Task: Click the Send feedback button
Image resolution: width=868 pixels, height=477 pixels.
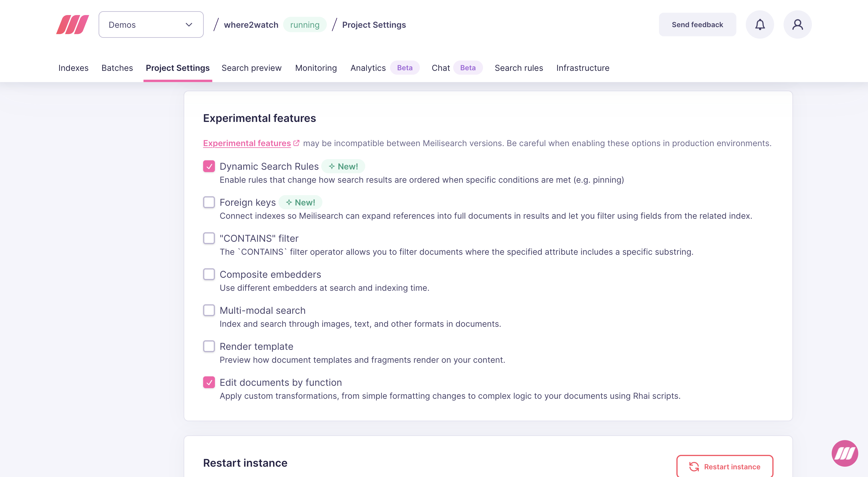Action: (697, 24)
